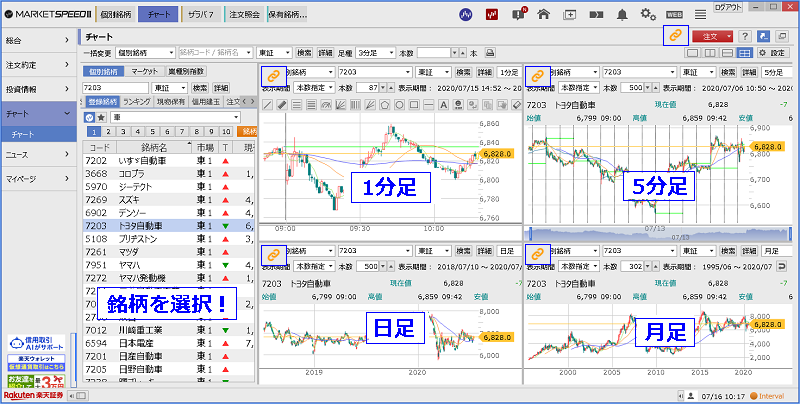
Task: Open the 注文 button dropdown arrow
Action: click(x=730, y=36)
